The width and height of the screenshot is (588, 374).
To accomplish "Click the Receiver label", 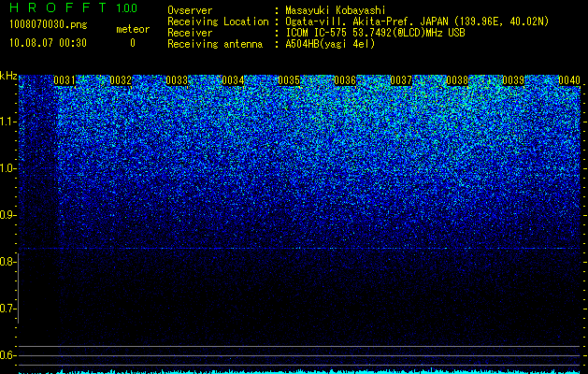I will click(x=190, y=33).
